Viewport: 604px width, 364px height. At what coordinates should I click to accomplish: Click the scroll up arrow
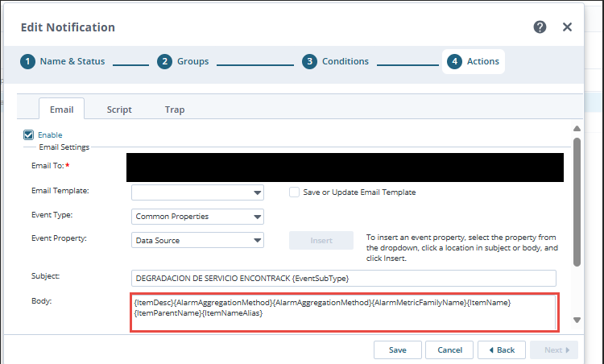tap(577, 128)
